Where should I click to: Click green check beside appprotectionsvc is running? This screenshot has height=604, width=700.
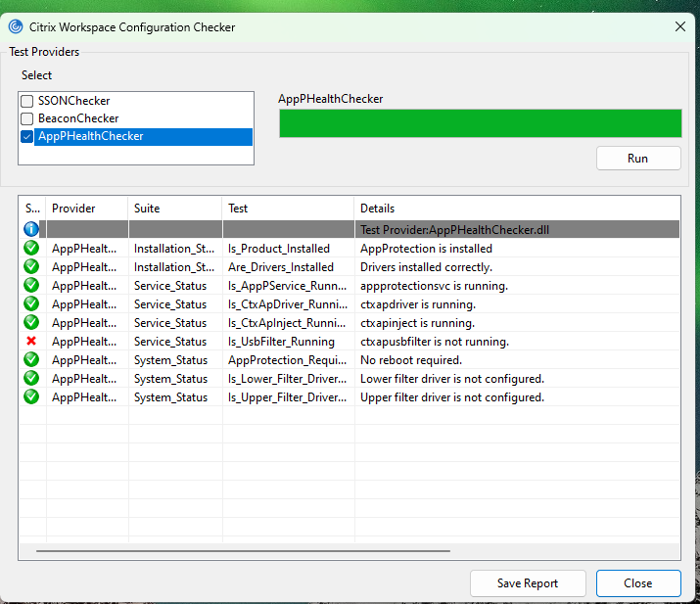31,286
